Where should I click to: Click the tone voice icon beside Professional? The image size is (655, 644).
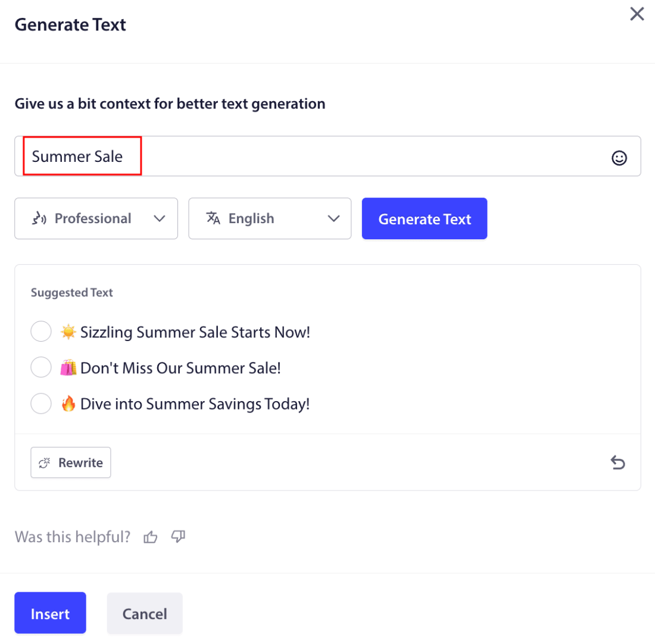coord(39,218)
